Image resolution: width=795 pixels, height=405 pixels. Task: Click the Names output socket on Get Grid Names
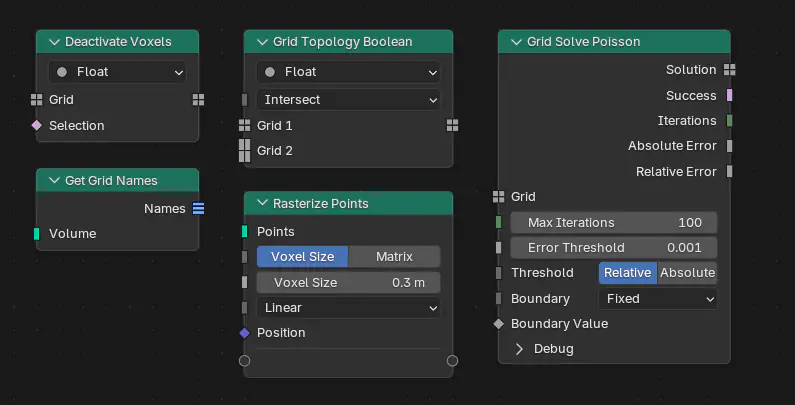click(x=198, y=208)
